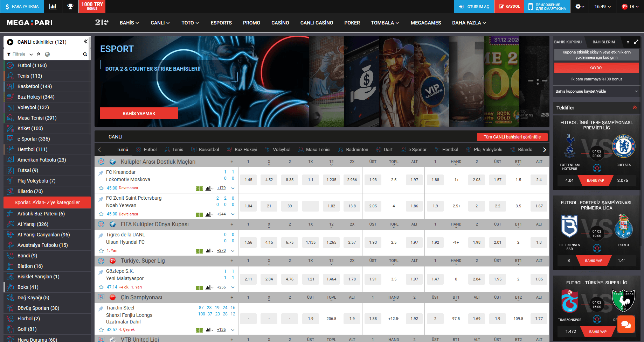The image size is (644, 342).
Task: Favorite the Göztepe S.K. match star
Action: pyautogui.click(x=101, y=287)
